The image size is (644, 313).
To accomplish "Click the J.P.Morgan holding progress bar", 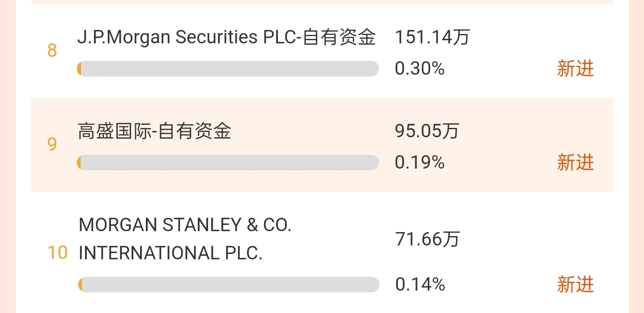I will click(x=228, y=69).
